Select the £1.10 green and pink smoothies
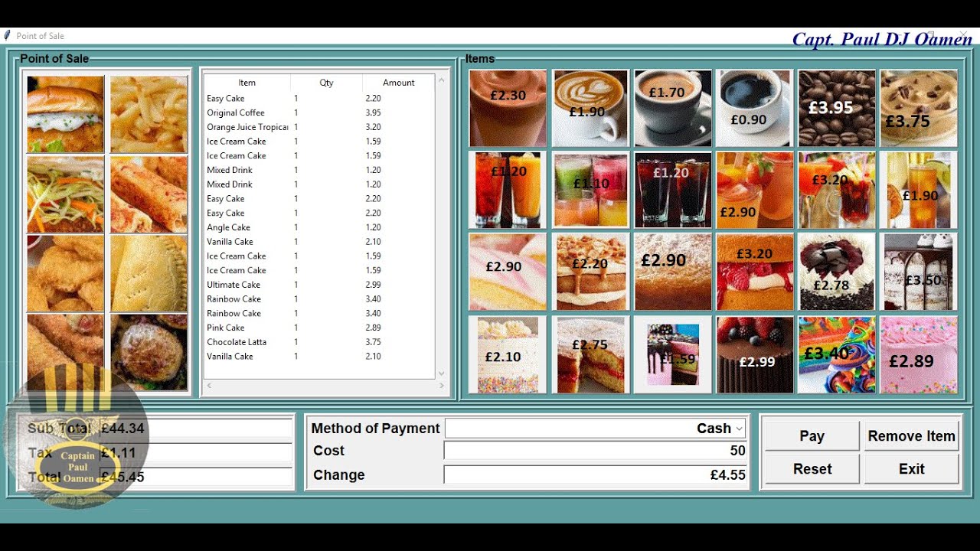The height and width of the screenshot is (551, 980). 590,190
